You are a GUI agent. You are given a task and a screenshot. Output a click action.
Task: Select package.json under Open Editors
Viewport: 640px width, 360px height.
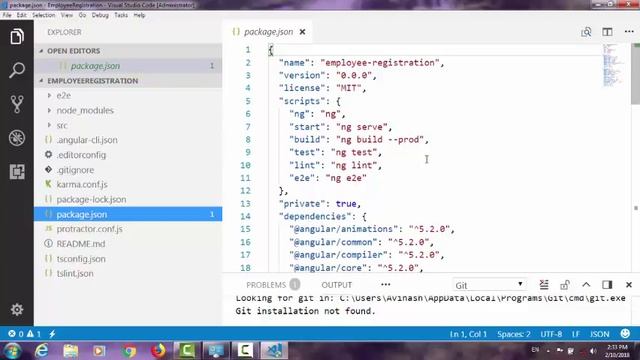point(128,66)
